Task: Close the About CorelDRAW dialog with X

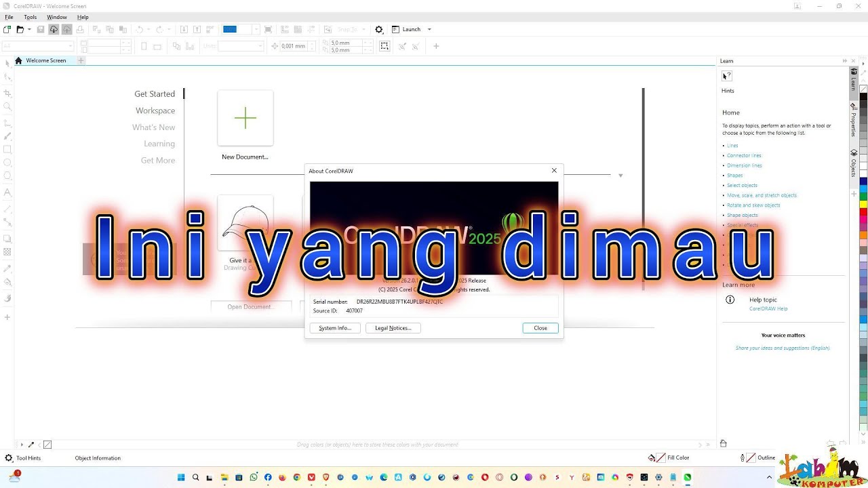Action: (554, 171)
